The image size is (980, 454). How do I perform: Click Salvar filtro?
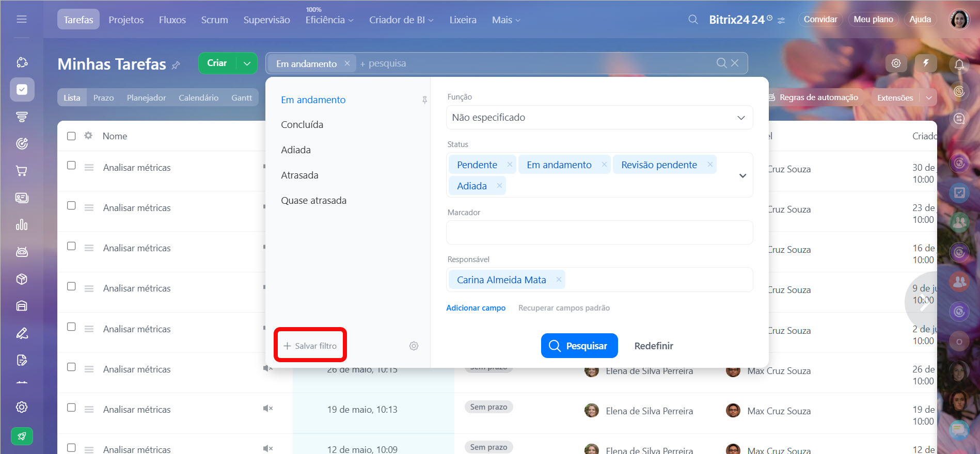[310, 346]
